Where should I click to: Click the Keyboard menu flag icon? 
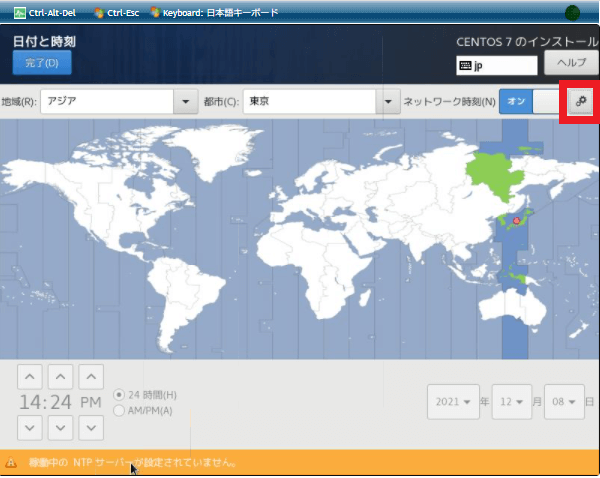[x=155, y=12]
